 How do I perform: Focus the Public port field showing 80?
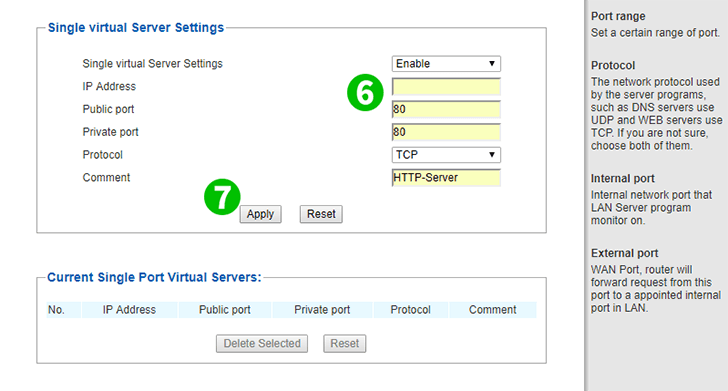tap(446, 109)
